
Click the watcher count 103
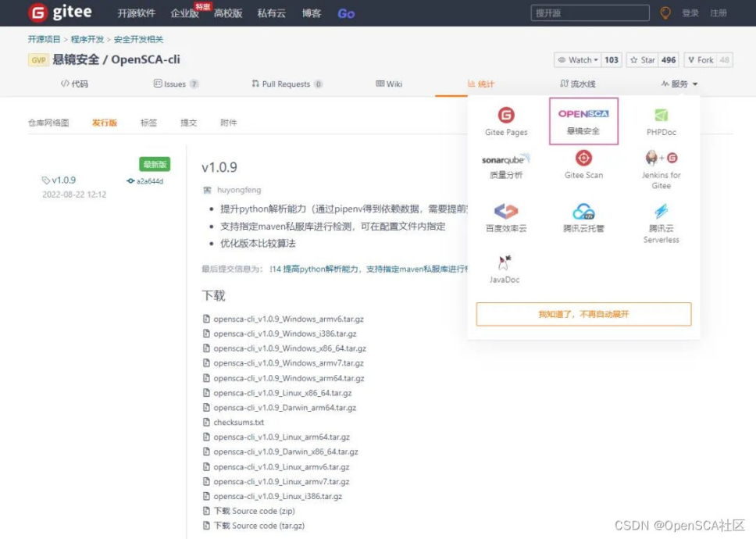612,60
